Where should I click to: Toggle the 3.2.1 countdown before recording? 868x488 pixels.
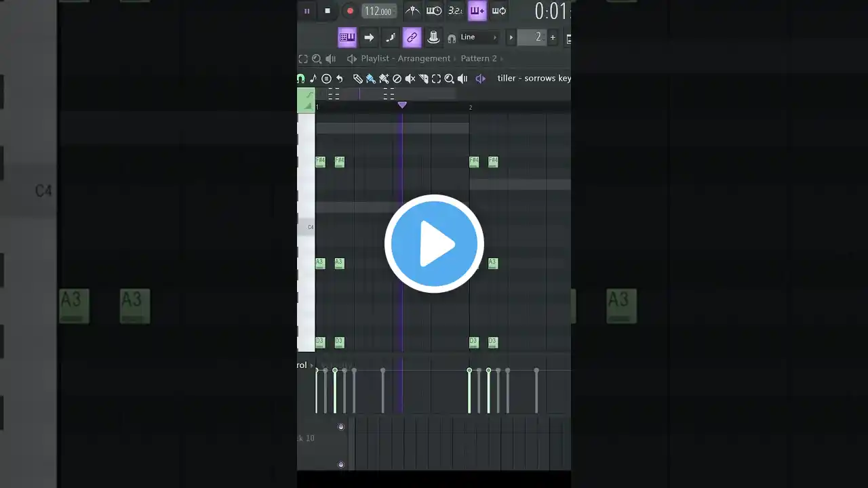point(456,11)
